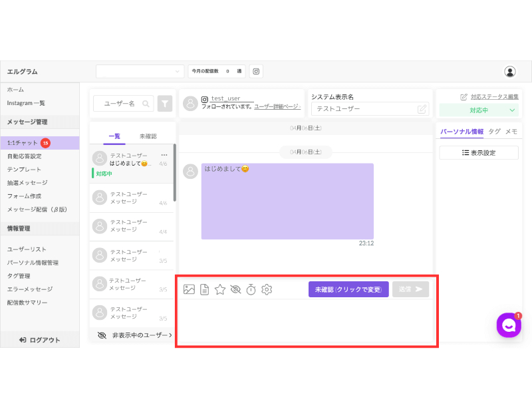Open the account selector dropdown in header
The width and height of the screenshot is (532, 399).
140,71
